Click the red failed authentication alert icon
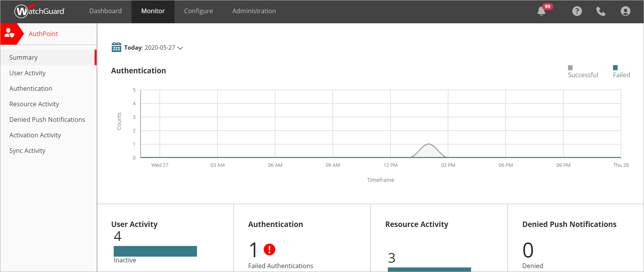The image size is (644, 272). coord(269,249)
